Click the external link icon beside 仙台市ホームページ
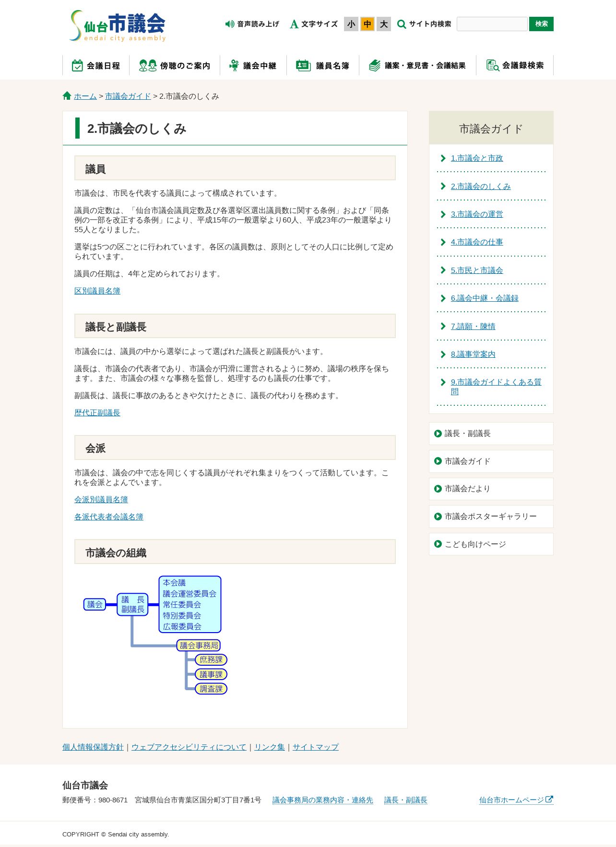 tap(549, 799)
